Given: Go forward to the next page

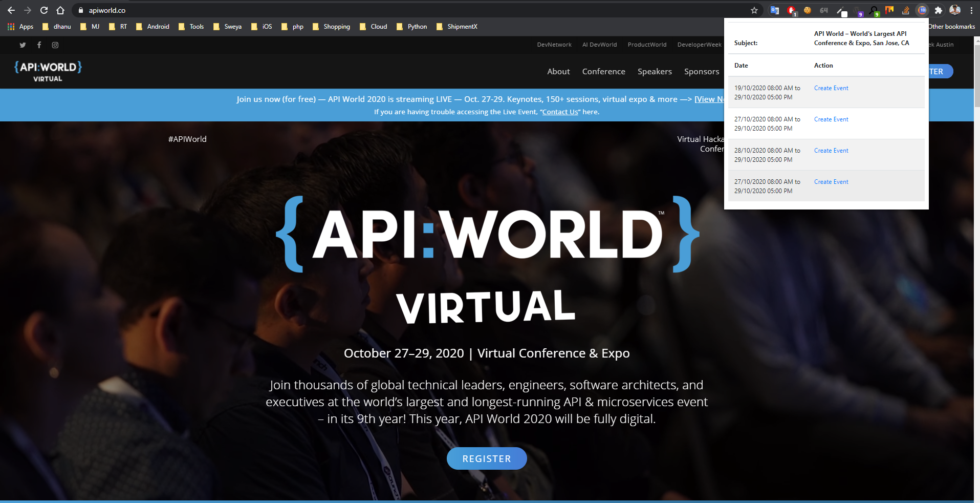Looking at the screenshot, I should pyautogui.click(x=28, y=10).
